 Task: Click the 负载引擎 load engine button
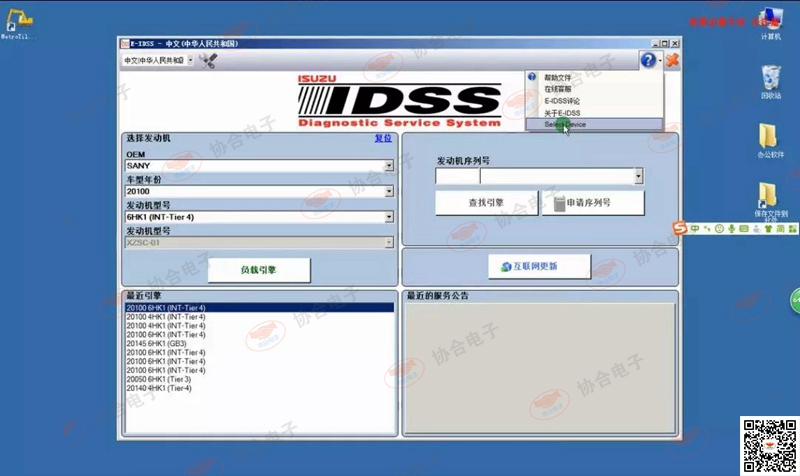coord(259,270)
